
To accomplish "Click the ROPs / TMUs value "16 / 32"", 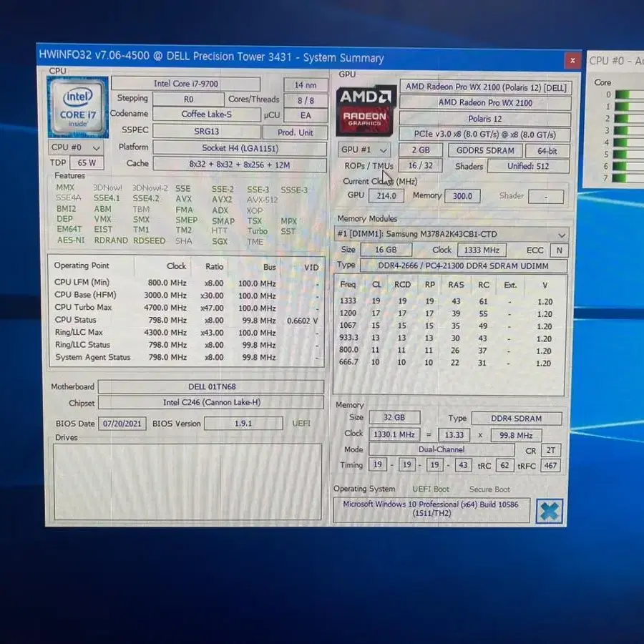I will (x=421, y=165).
